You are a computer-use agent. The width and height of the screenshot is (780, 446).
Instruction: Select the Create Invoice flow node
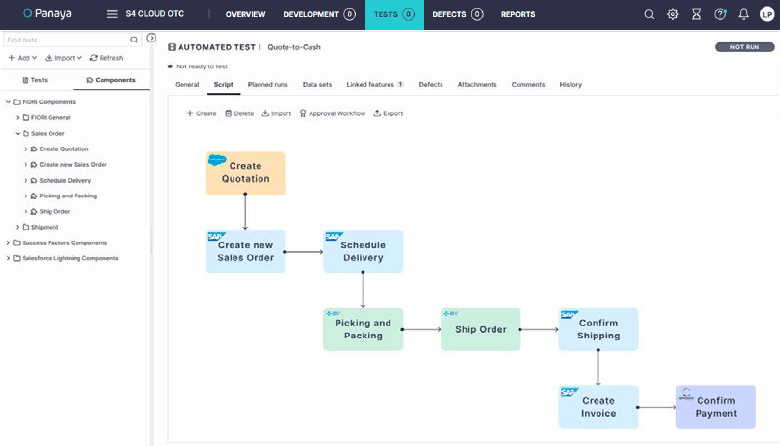[598, 407]
